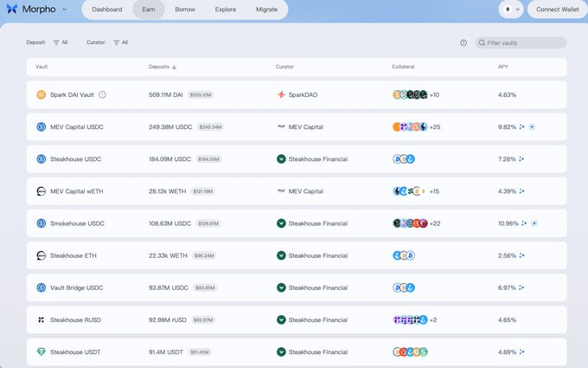Expand the chevron next to the Morpho name
This screenshot has height=368, width=588.
64,10
